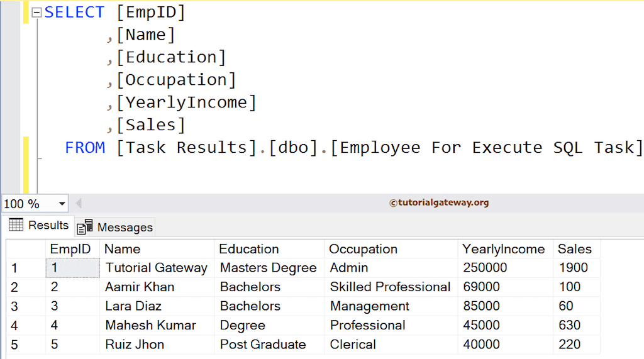Collapse the SELECT statement outline block
Screen dimensions: 644x359
[36, 13]
